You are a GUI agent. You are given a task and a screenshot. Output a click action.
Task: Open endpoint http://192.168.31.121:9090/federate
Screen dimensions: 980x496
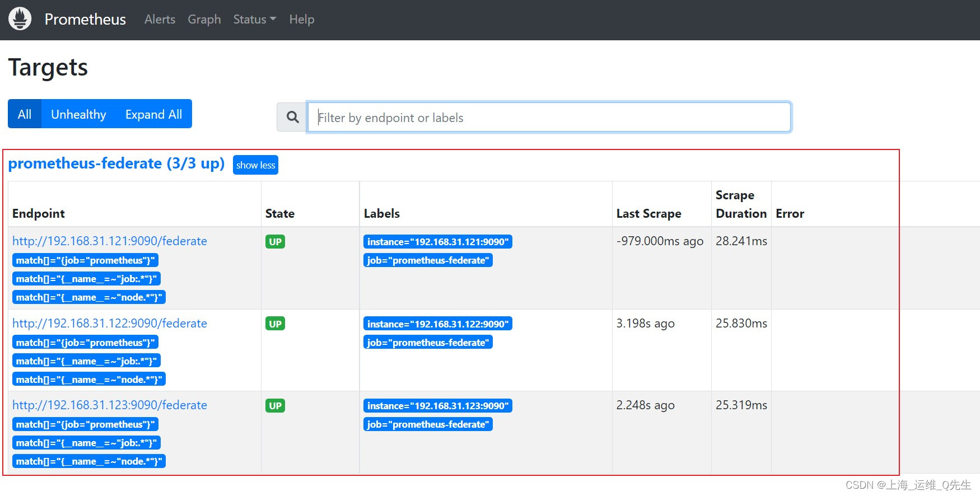[x=110, y=241]
